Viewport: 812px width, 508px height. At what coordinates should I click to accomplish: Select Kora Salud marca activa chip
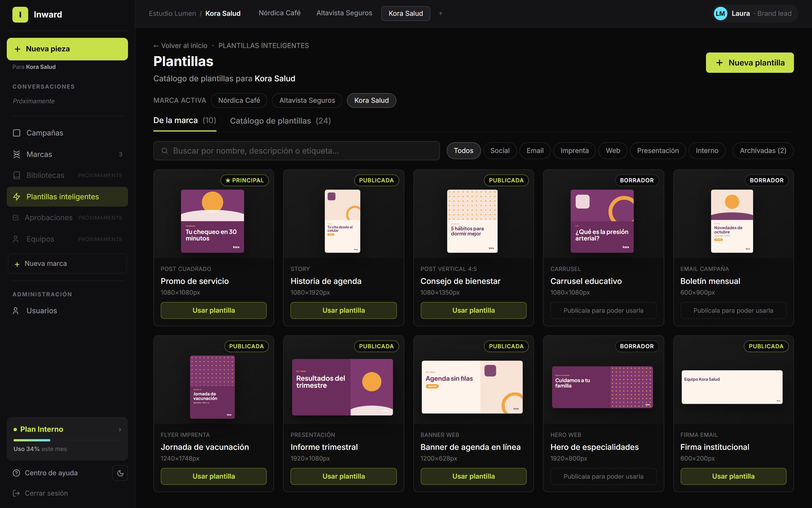(371, 101)
